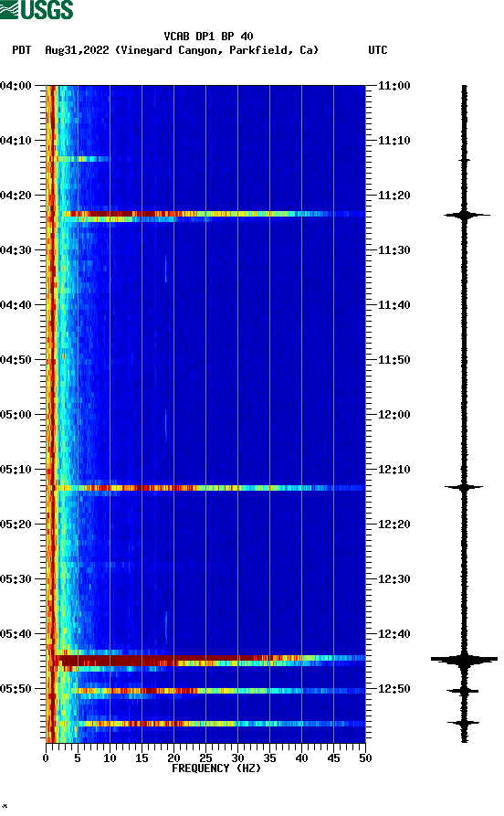Click the 12:30 UTC time label

(394, 579)
